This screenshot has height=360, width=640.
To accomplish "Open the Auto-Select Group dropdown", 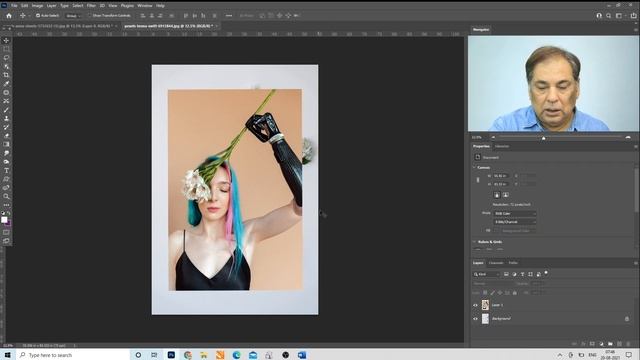I will (x=73, y=16).
